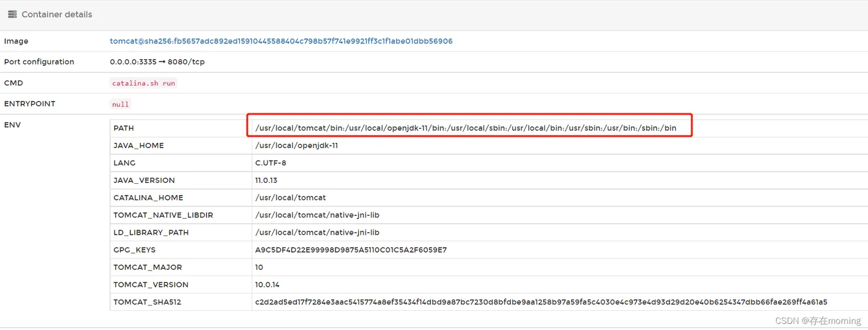This screenshot has height=330, width=868.
Task: Select the 'Container details' heading text
Action: [56, 14]
